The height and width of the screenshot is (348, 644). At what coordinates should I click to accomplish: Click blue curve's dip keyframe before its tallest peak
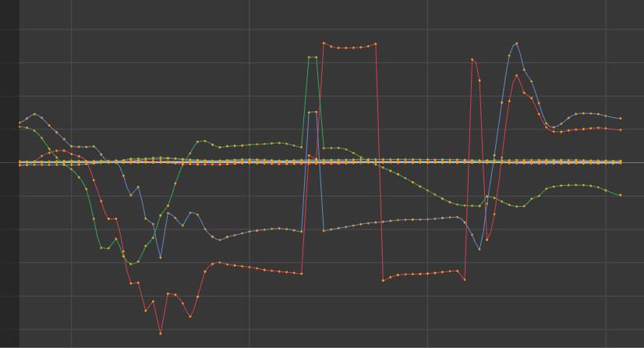(479, 249)
